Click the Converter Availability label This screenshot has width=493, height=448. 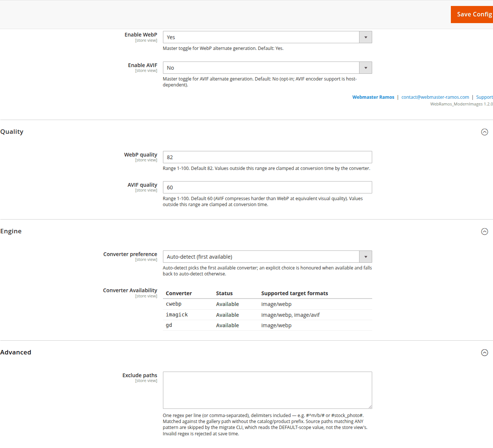tap(130, 290)
